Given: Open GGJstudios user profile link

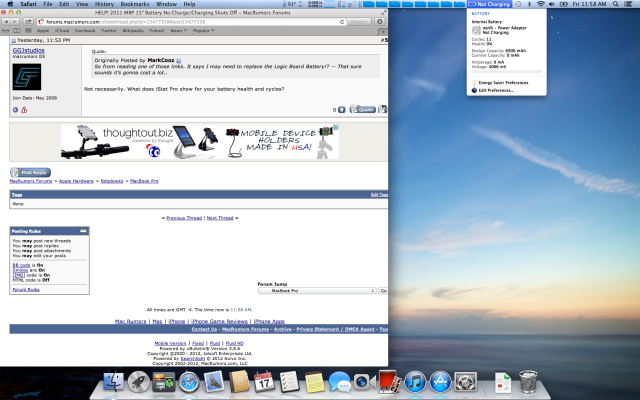Looking at the screenshot, I should (x=29, y=51).
